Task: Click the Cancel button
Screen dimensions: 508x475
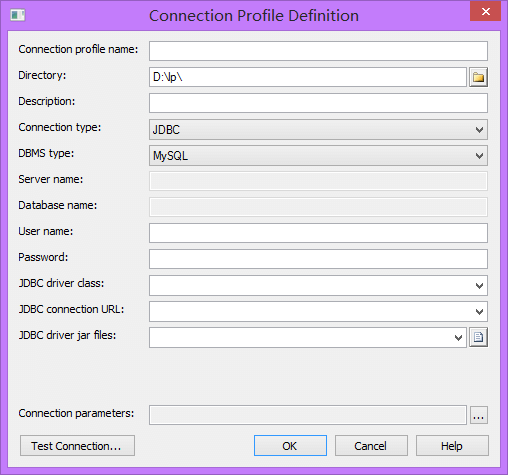Action: click(371, 446)
